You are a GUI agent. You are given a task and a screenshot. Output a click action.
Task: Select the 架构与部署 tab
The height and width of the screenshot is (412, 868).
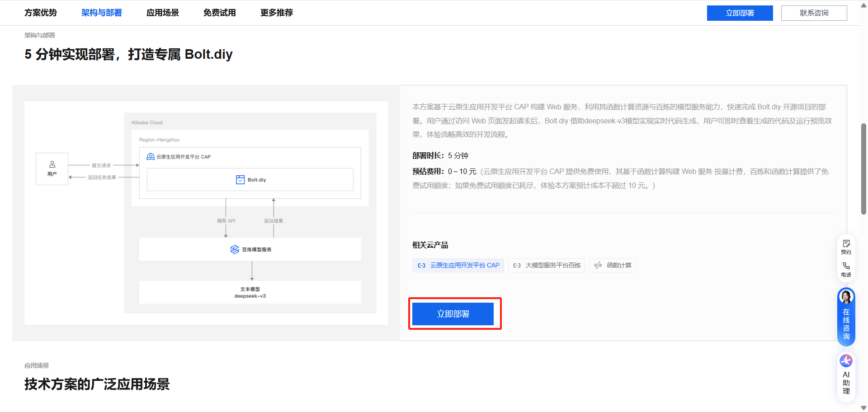click(x=102, y=13)
